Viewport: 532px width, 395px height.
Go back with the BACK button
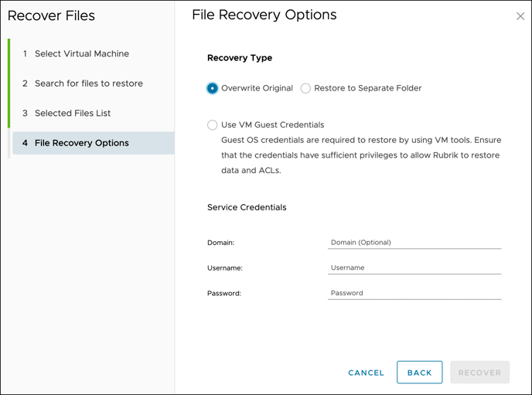pos(419,373)
